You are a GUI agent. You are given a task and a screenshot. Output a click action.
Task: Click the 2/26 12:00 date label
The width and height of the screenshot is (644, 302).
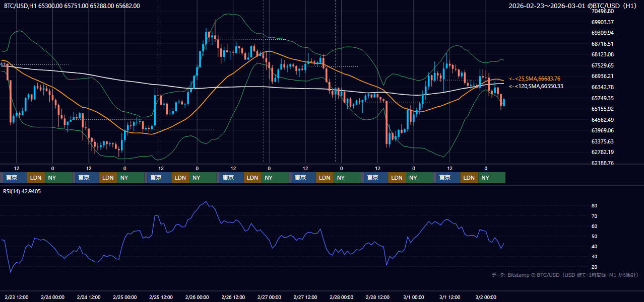pyautogui.click(x=233, y=297)
